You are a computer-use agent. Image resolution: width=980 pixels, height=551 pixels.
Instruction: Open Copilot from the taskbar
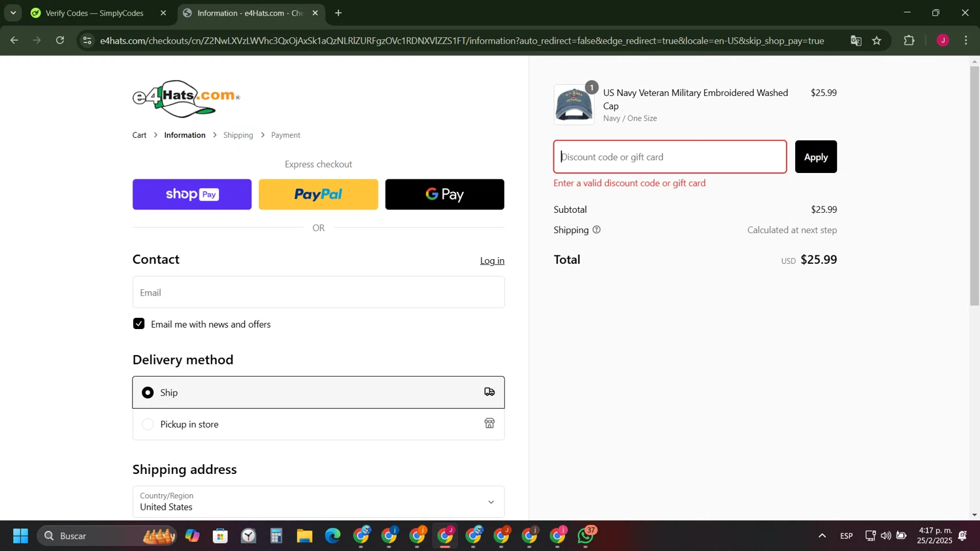[192, 536]
